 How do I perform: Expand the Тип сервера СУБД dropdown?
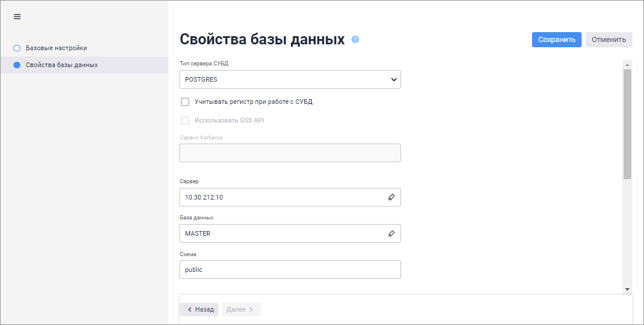[290, 79]
